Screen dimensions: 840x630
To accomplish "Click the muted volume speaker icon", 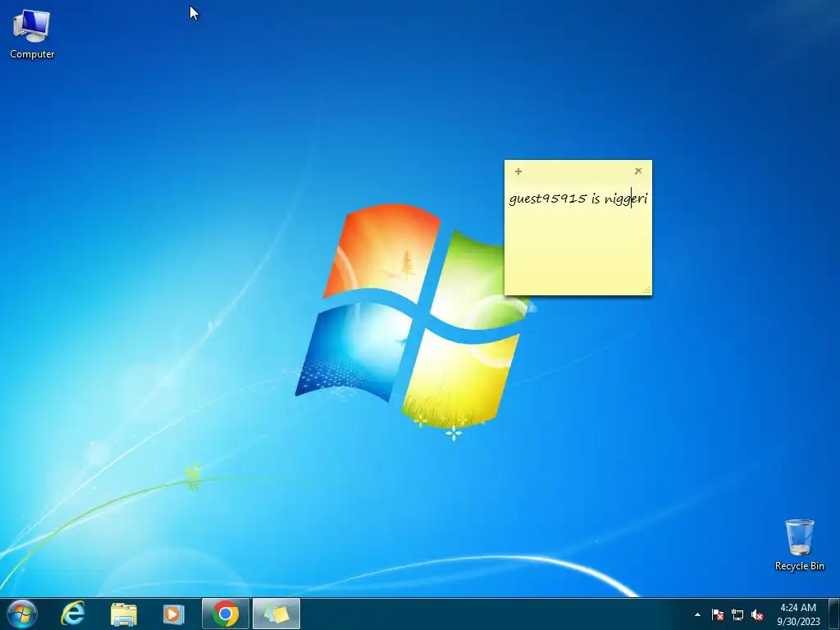I will click(x=757, y=614).
